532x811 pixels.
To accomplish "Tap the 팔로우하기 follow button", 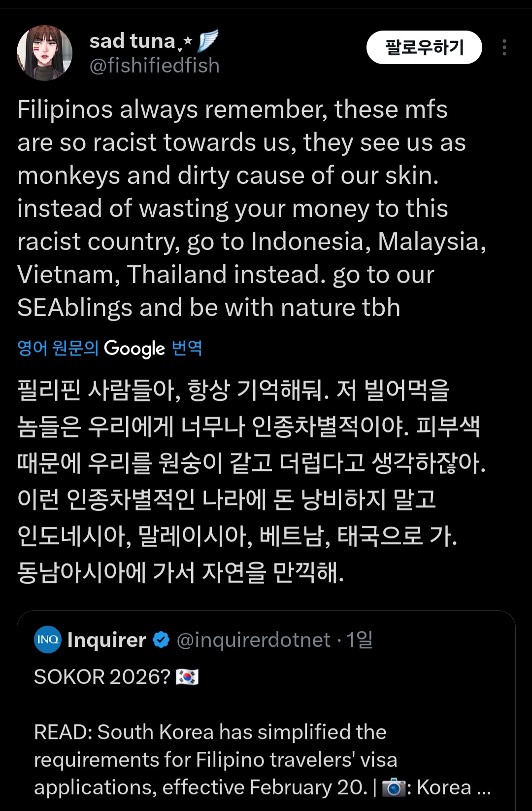I will (x=424, y=47).
